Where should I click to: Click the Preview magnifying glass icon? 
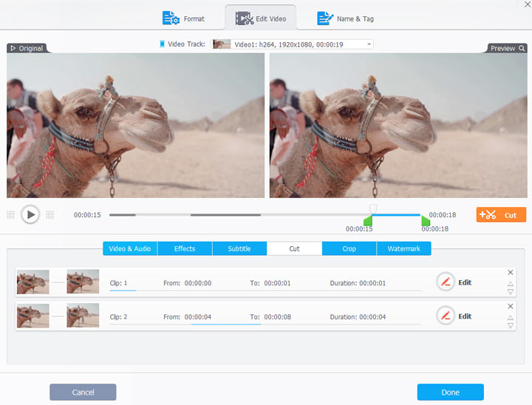coord(522,49)
